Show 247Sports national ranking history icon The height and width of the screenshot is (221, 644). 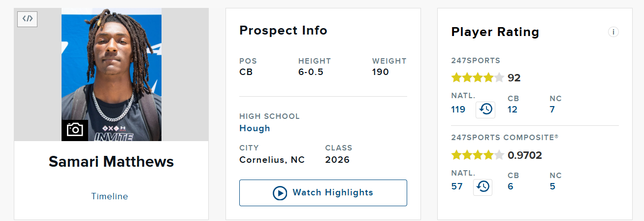click(485, 110)
